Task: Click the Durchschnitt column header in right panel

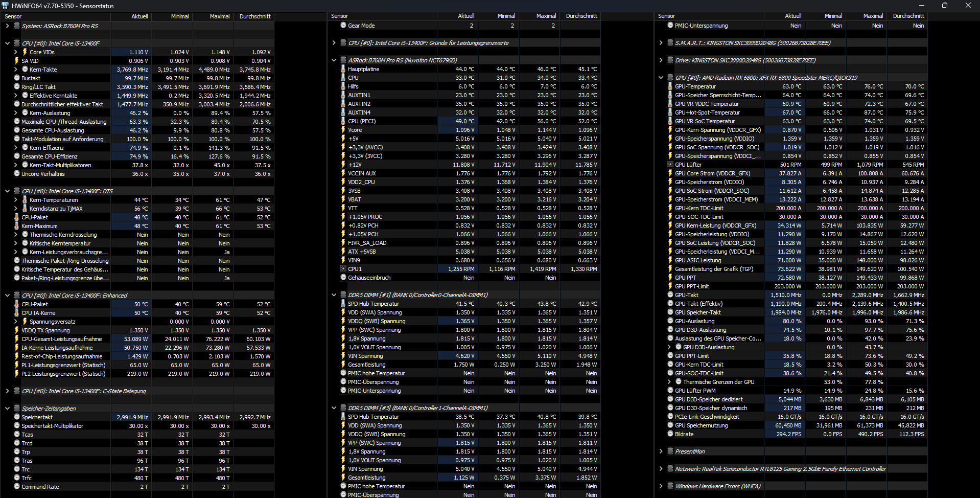Action: (907, 16)
